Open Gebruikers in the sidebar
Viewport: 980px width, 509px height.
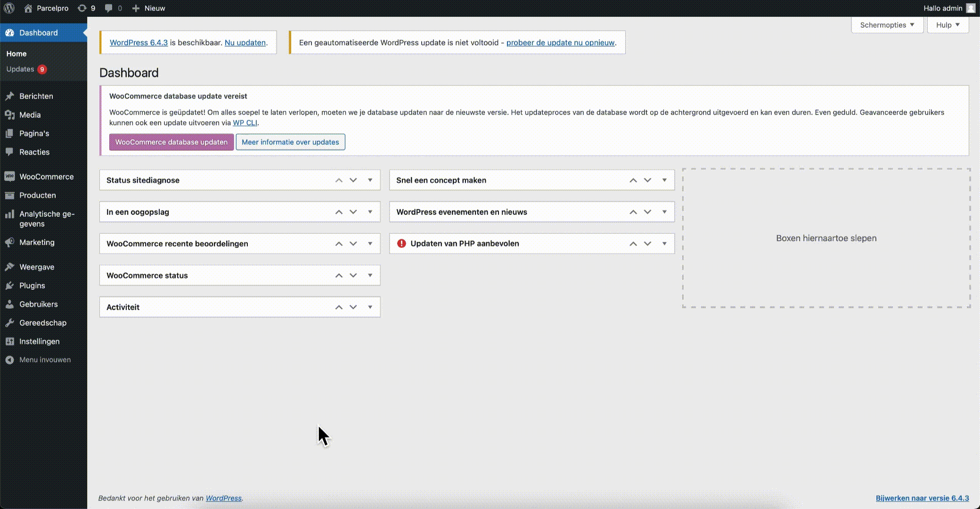(43, 304)
